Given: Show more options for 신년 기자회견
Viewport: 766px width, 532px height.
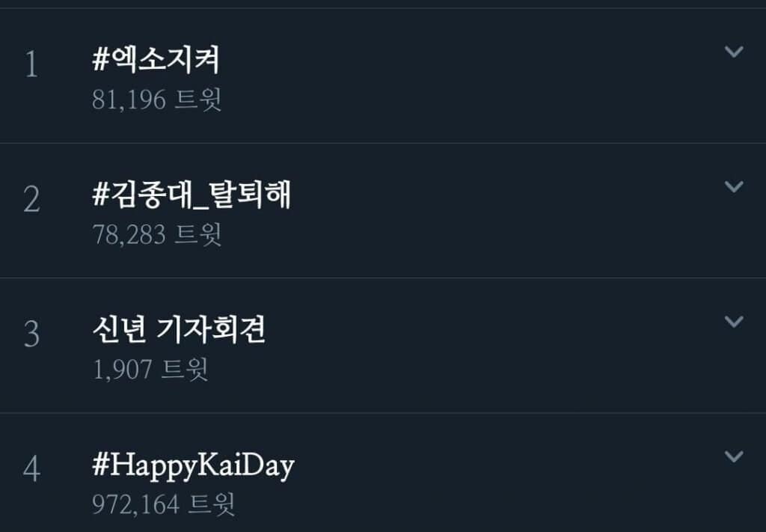Looking at the screenshot, I should click(x=734, y=321).
